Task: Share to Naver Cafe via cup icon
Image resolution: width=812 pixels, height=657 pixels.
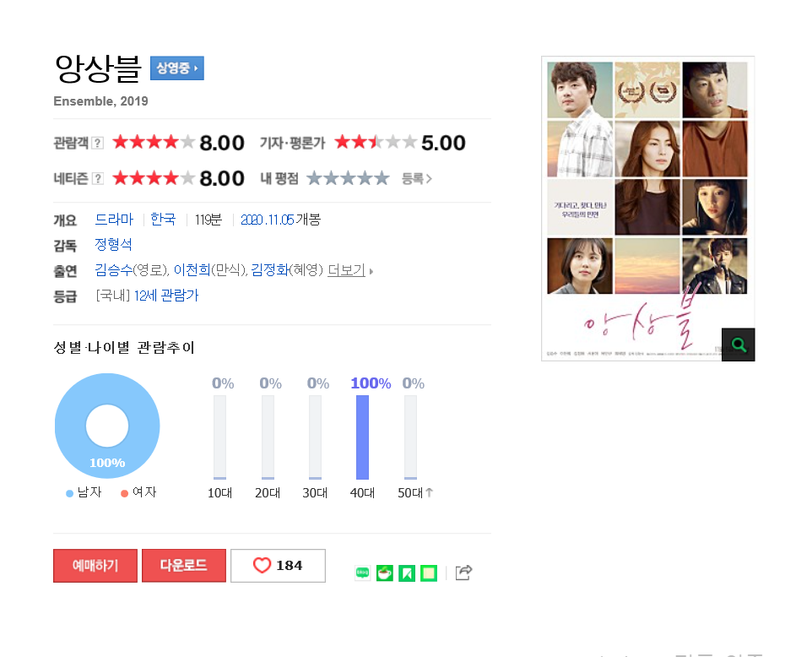Action: click(385, 573)
